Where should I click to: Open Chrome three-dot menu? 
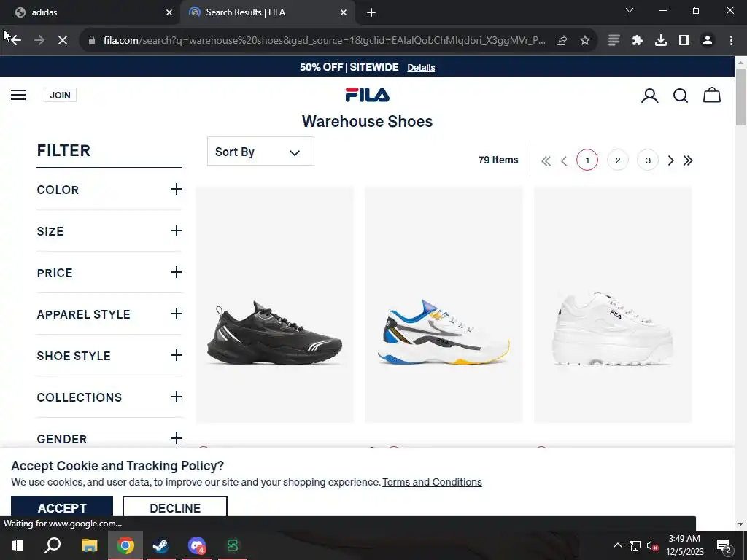tap(731, 41)
